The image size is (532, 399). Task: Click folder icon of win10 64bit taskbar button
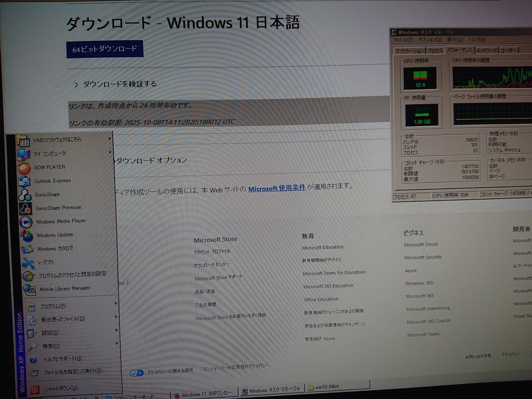click(311, 387)
